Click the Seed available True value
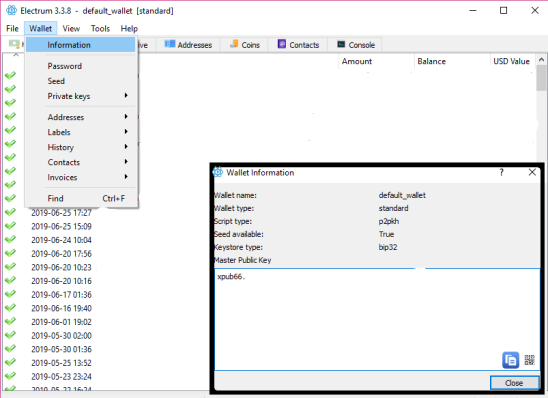Image resolution: width=548 pixels, height=398 pixels. [386, 234]
